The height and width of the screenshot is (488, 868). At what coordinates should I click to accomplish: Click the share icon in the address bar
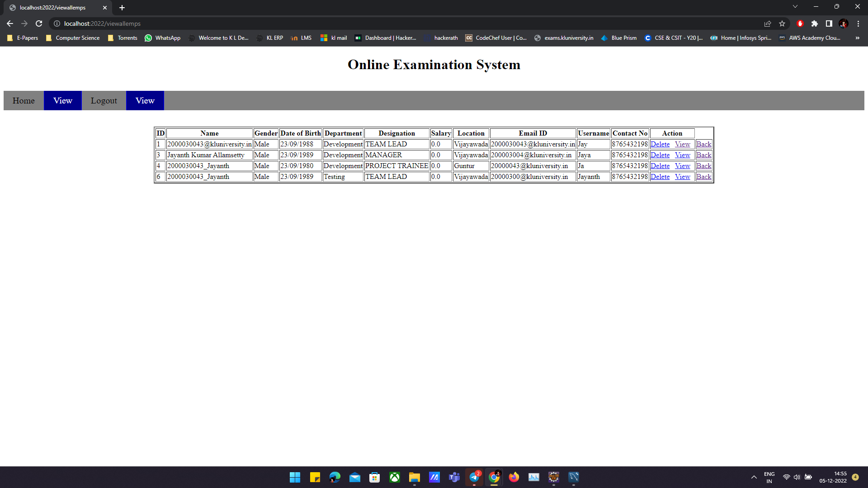coord(768,23)
